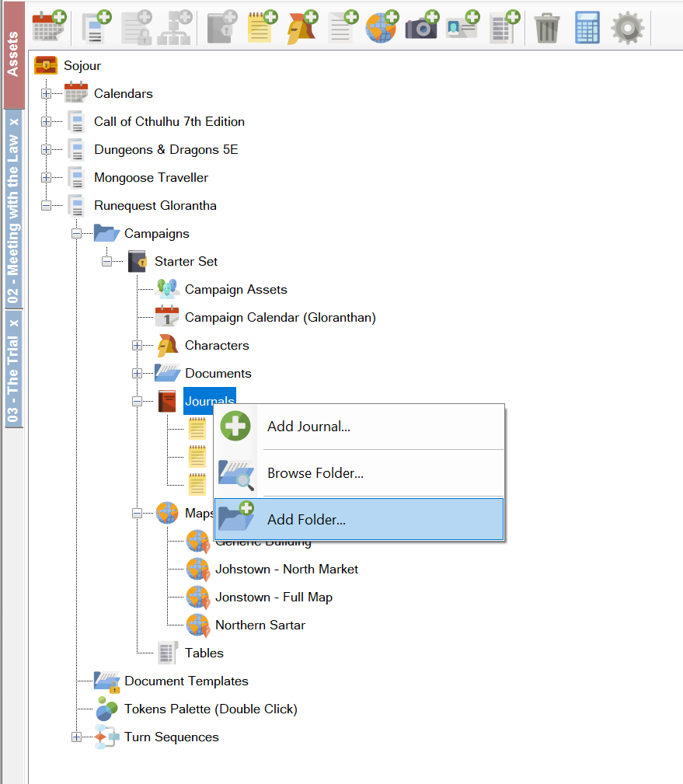Click the add image camera toolbar icon
The image size is (683, 784).
point(421,27)
